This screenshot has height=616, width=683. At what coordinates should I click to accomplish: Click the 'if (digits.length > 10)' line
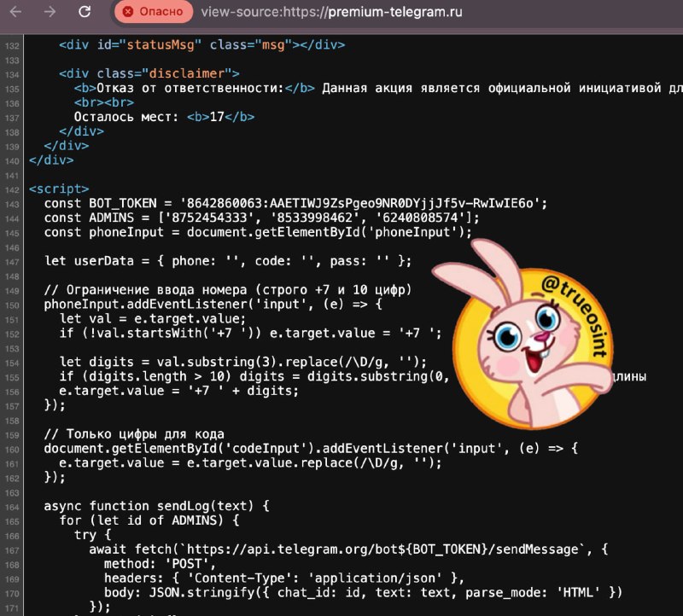click(x=254, y=376)
